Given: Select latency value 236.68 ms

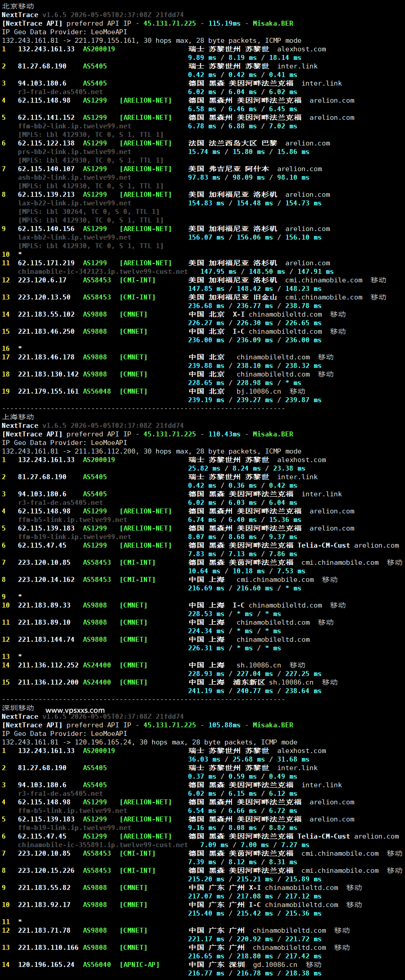Looking at the screenshot, I should coord(206,306).
